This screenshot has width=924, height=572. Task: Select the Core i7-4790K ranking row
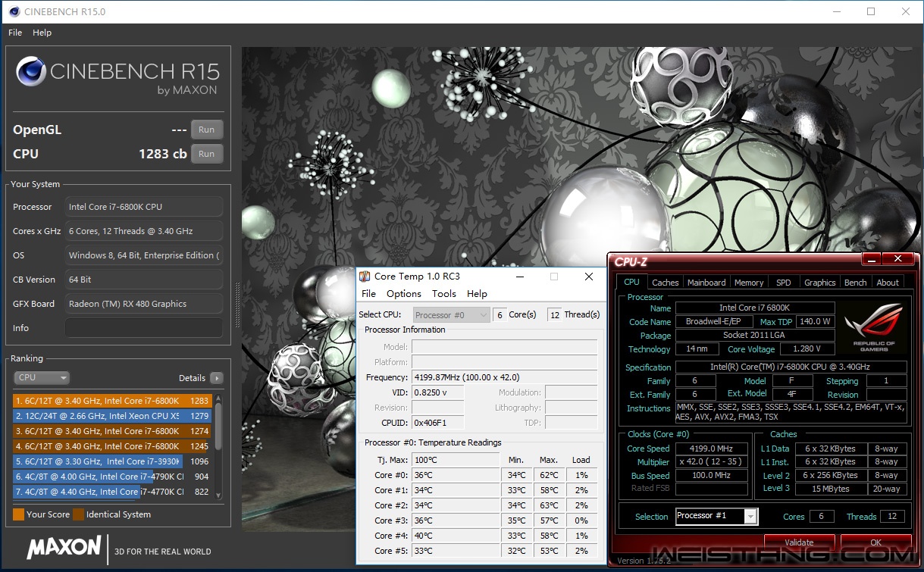point(113,477)
